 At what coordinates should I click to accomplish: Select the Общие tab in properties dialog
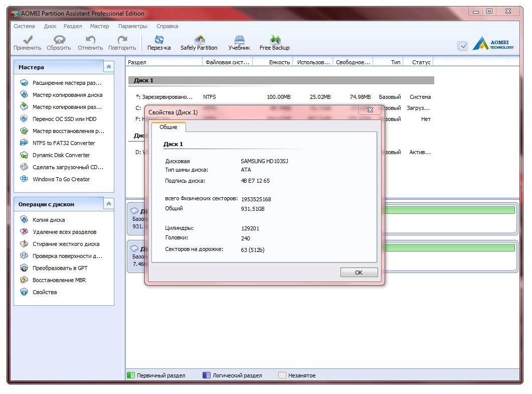(168, 127)
